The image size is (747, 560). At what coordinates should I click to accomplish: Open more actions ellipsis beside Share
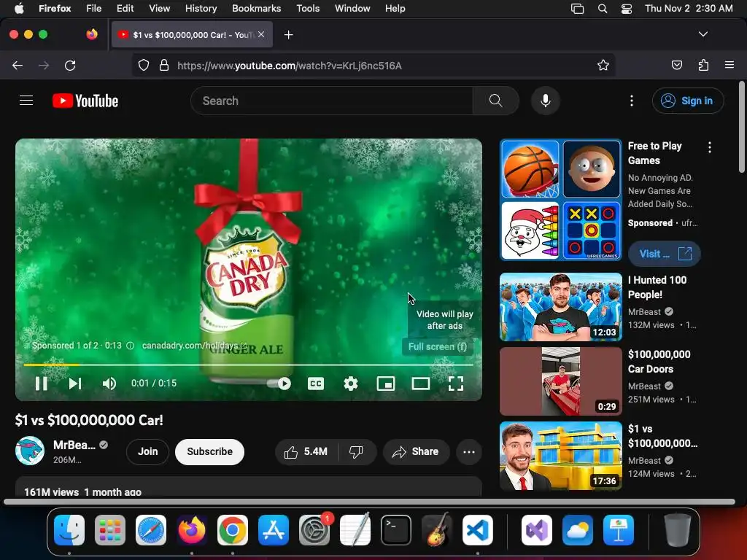tap(469, 451)
